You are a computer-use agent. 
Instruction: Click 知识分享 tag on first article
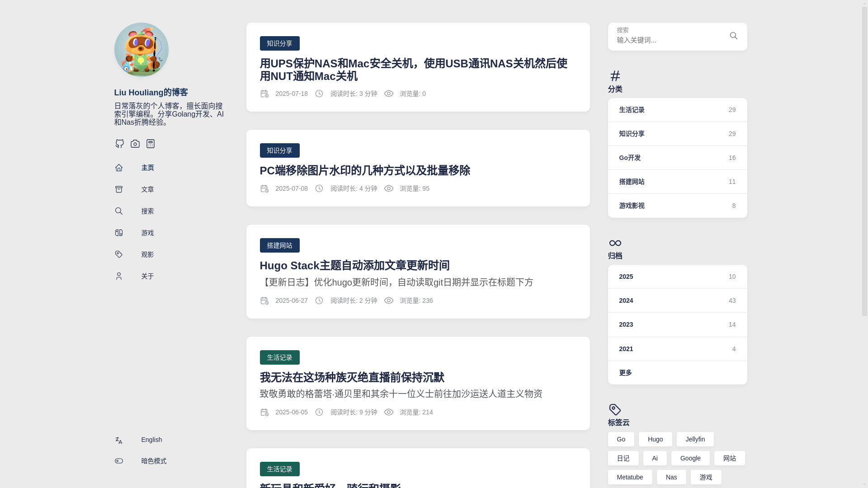tap(279, 43)
